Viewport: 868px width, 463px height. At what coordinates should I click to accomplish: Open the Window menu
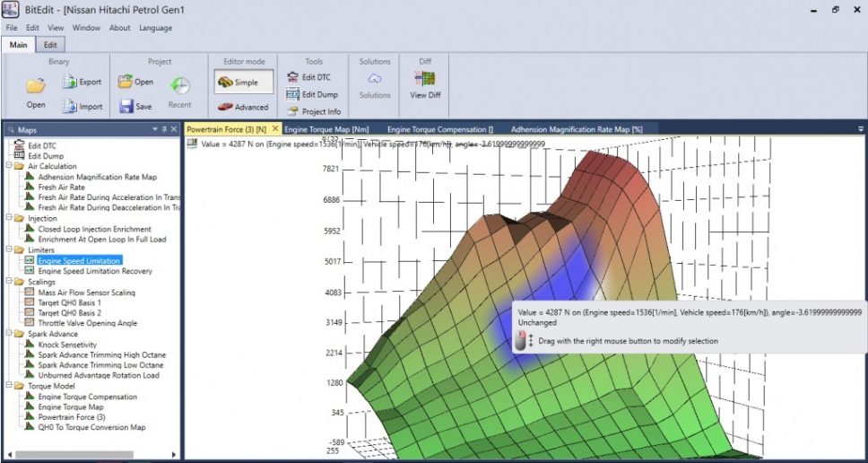(x=86, y=28)
